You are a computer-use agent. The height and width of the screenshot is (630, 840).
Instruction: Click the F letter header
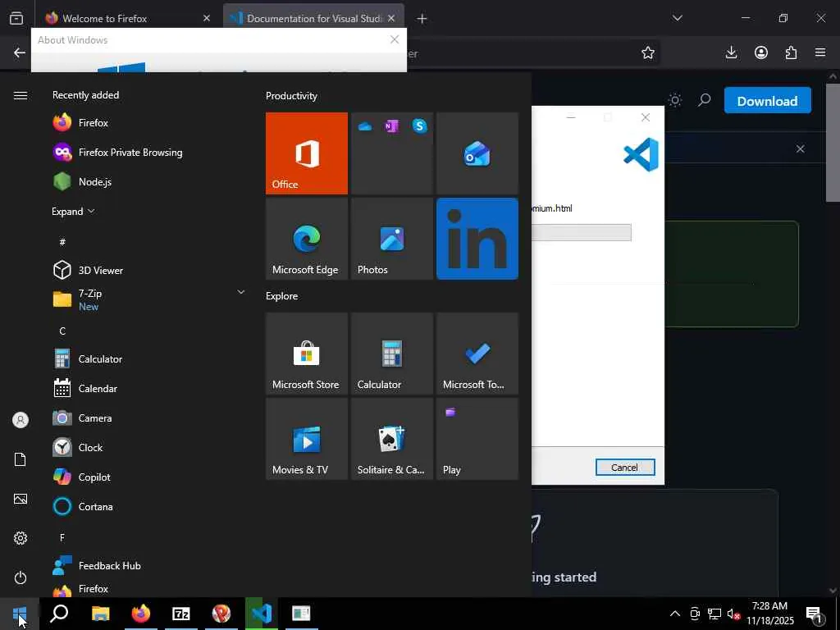(x=62, y=536)
